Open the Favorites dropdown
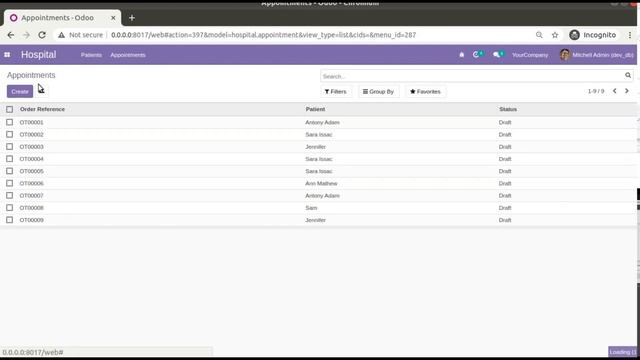Screen dimensions: 640x360 click(425, 91)
